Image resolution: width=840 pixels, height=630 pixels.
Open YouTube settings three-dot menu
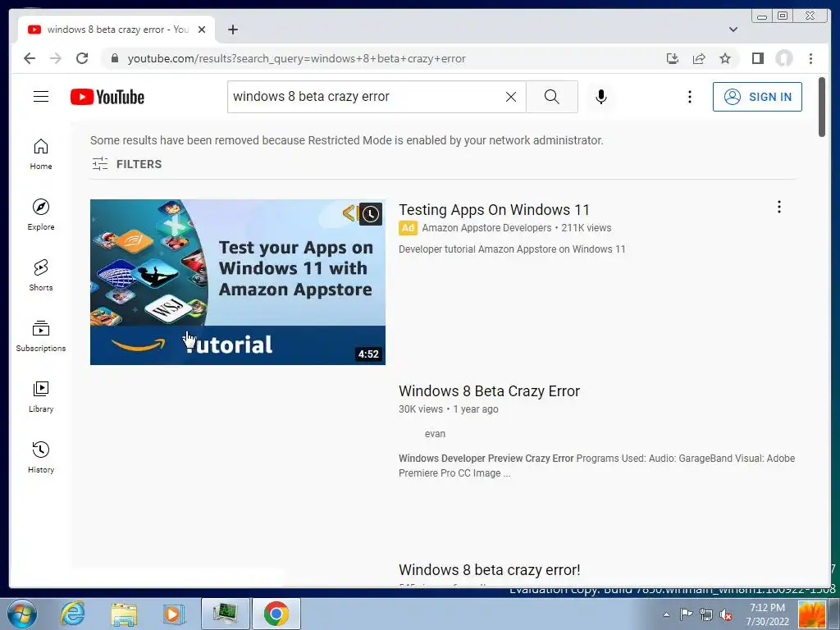coord(689,97)
